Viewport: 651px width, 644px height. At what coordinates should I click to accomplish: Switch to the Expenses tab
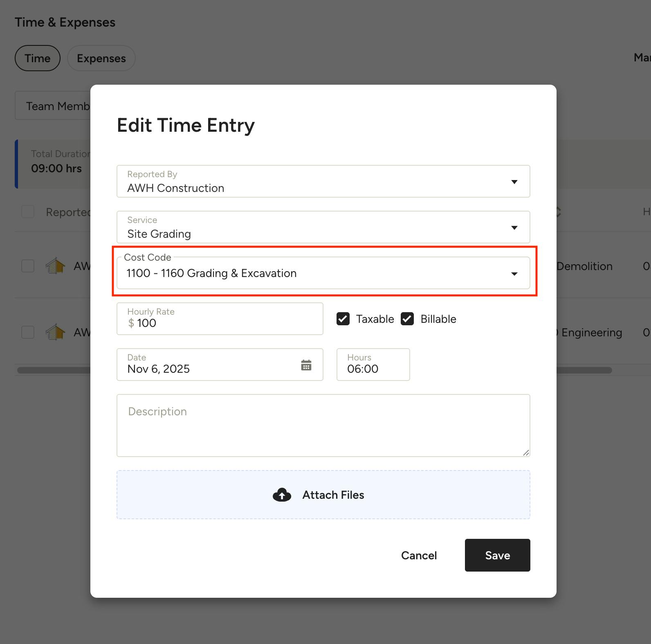coord(101,58)
